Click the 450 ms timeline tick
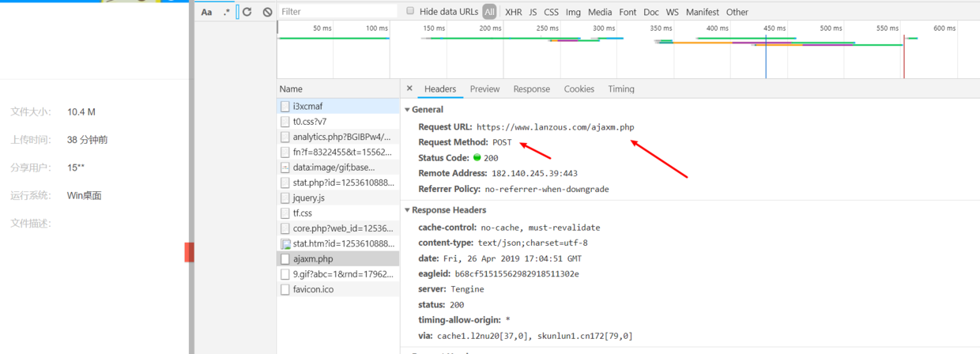 775,28
